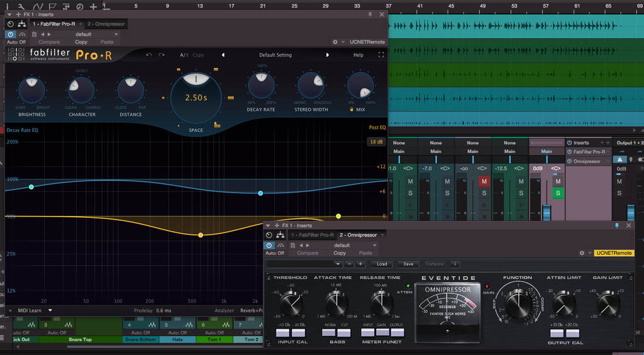Disable FabFilter Pro-R insert power in mixer
644x355 pixels.
click(x=569, y=152)
